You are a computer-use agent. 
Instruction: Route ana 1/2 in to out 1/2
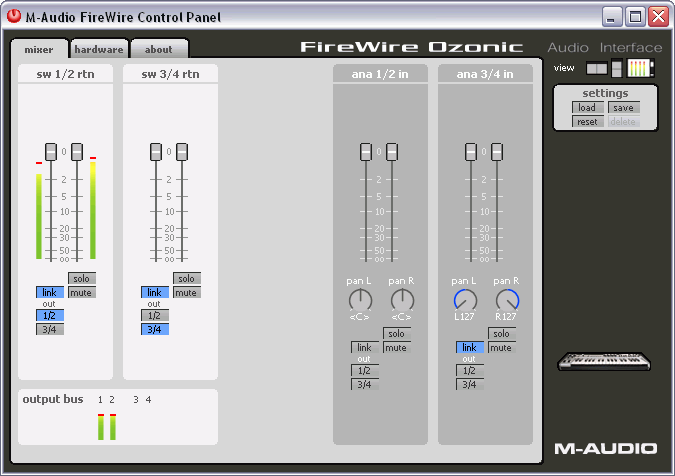365,371
